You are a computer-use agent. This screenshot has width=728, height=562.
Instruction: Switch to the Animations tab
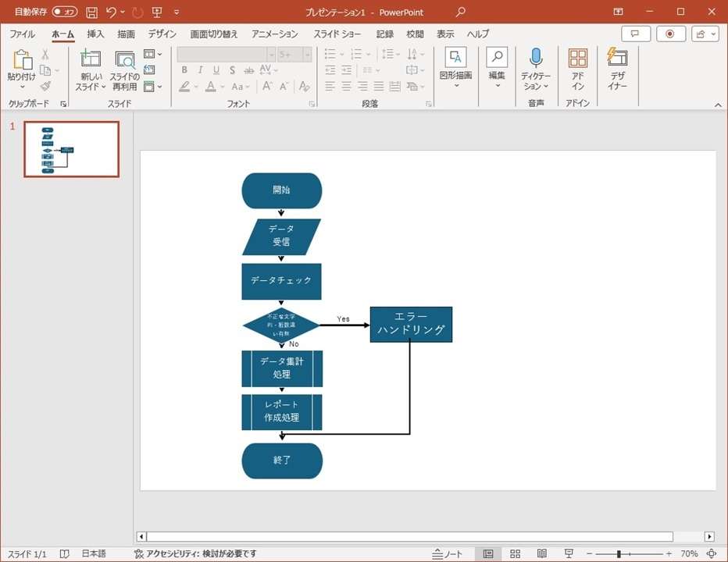[274, 34]
